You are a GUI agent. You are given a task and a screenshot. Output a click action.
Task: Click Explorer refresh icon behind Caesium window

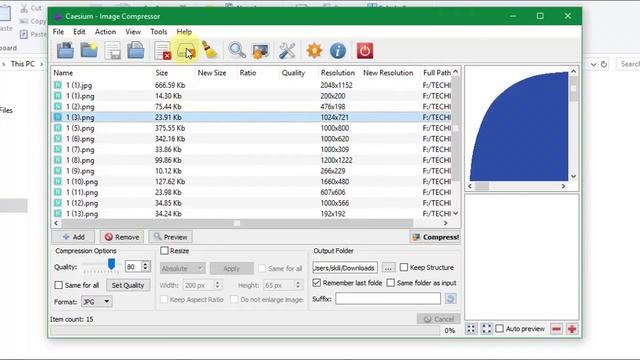(604, 64)
